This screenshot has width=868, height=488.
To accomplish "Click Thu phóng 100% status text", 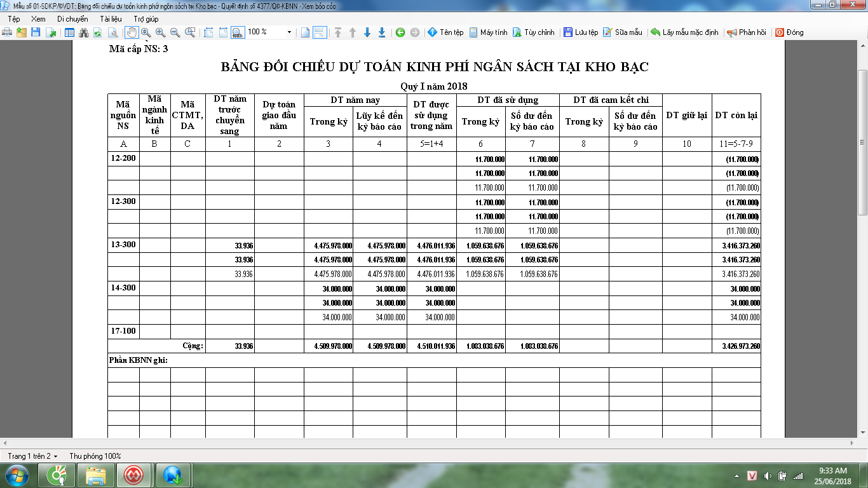I will coord(95,456).
